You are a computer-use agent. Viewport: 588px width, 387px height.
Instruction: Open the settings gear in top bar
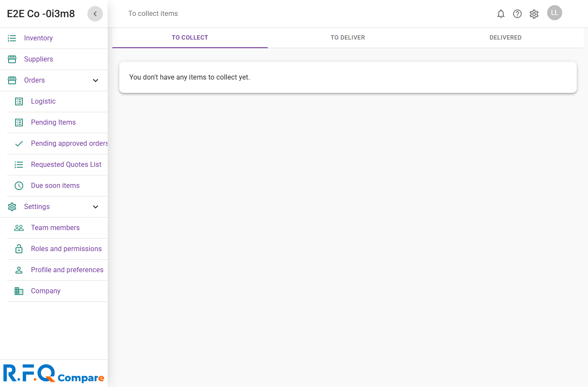click(x=534, y=14)
